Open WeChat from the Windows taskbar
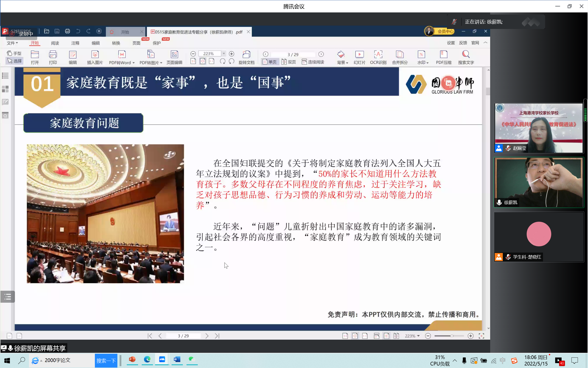This screenshot has height=368, width=588. pyautogui.click(x=192, y=359)
